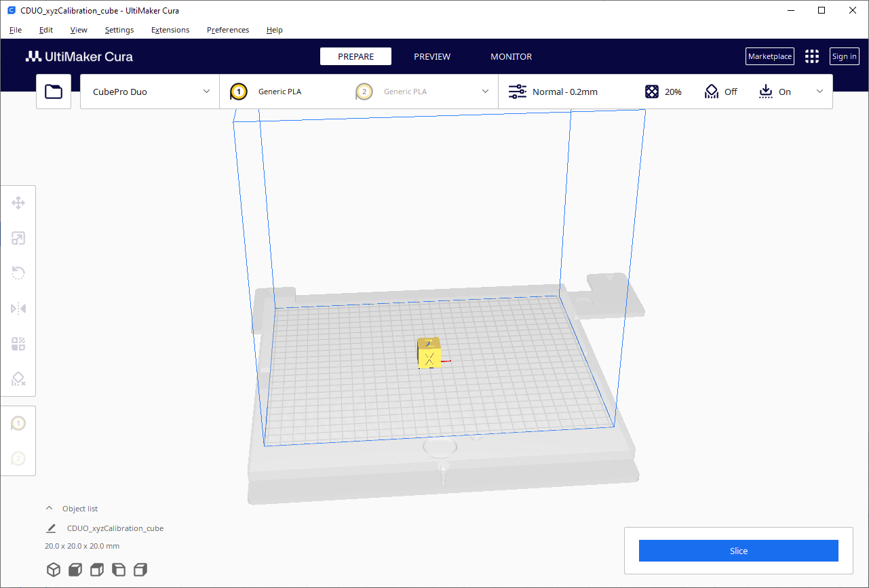
Task: Switch to top view cube icon
Action: point(97,570)
